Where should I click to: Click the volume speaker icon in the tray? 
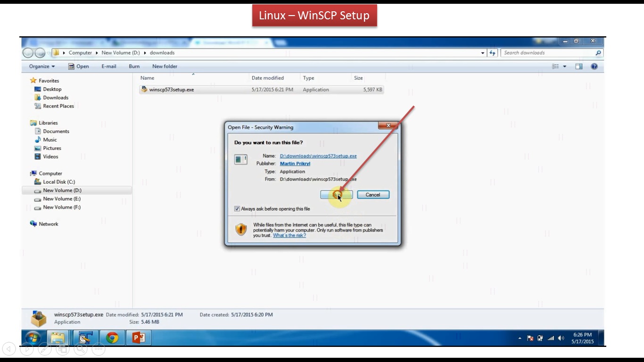[x=561, y=338]
